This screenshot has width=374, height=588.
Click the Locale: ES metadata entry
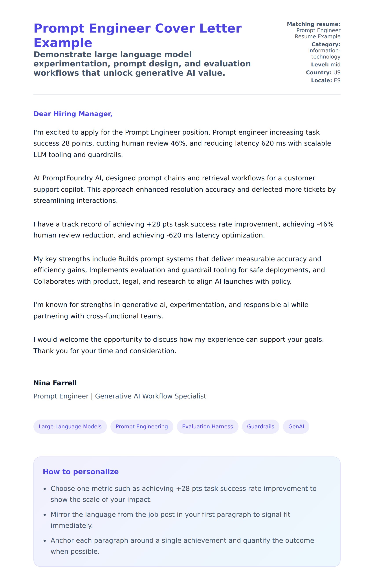(325, 80)
